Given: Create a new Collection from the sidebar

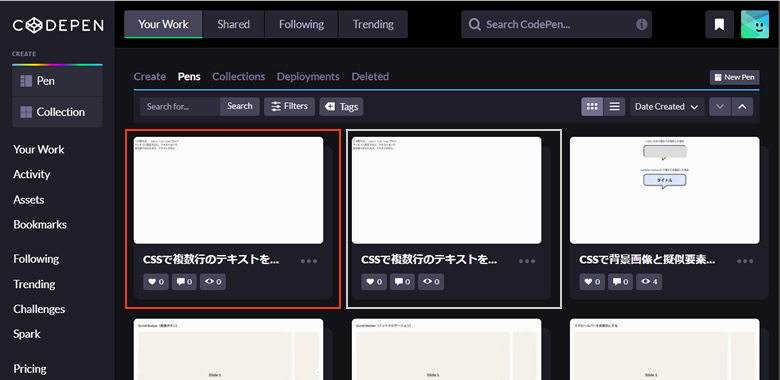Looking at the screenshot, I should [x=58, y=112].
